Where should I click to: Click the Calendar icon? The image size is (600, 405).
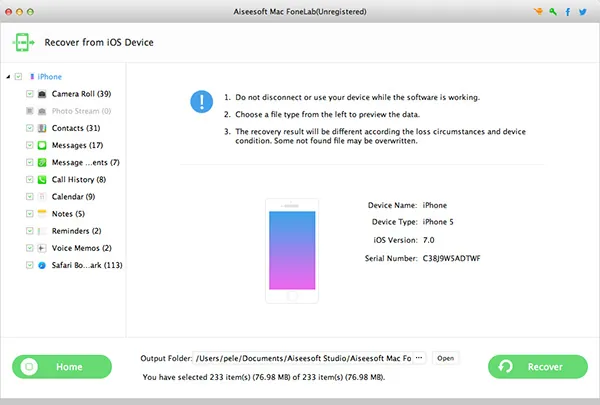(x=42, y=197)
